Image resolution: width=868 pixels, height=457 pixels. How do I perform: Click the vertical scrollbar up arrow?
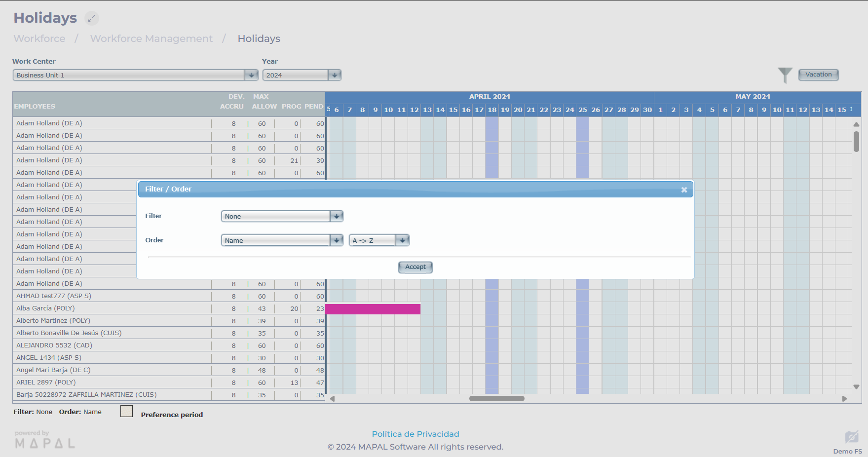[x=856, y=124]
